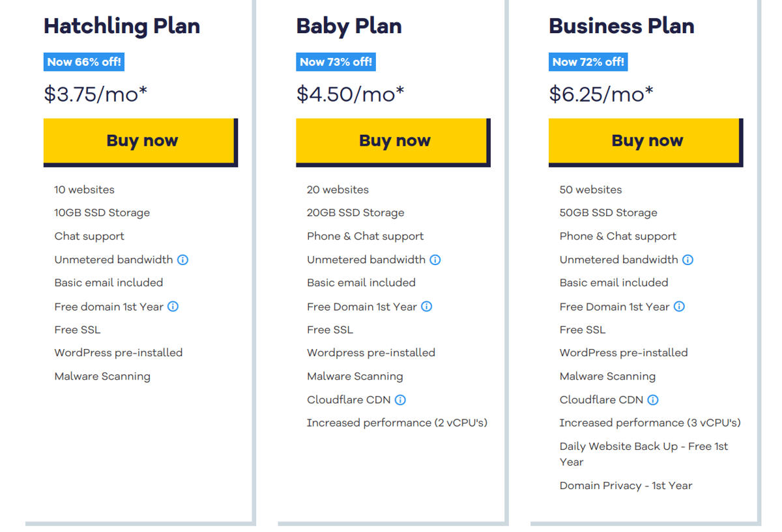The height and width of the screenshot is (532, 782).
Task: Click the Now 66% off badge
Action: [84, 61]
